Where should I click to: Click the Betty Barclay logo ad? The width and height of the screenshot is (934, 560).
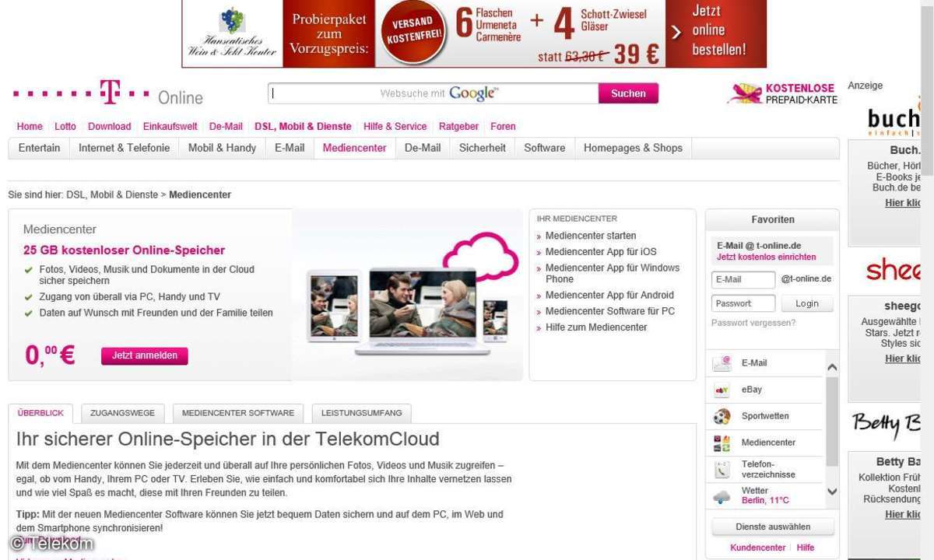[887, 425]
